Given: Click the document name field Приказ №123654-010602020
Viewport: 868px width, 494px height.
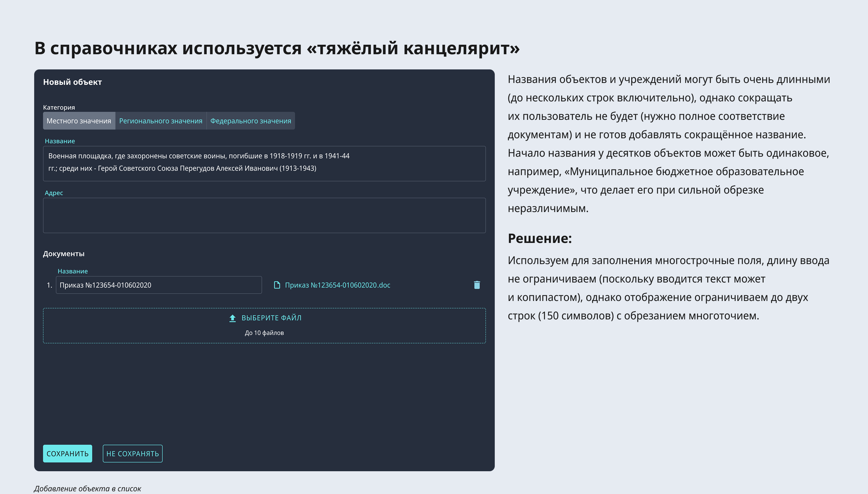Looking at the screenshot, I should pyautogui.click(x=159, y=285).
